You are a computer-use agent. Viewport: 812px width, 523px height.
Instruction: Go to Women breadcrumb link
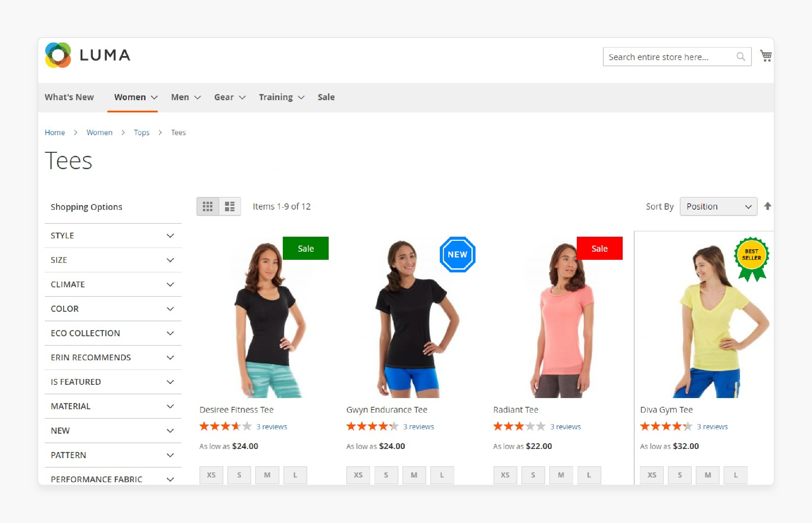[x=99, y=132]
